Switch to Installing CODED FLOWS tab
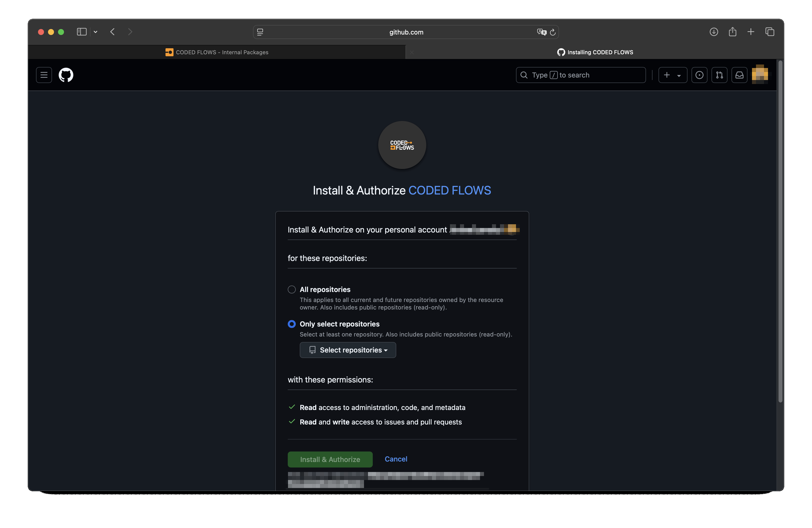The height and width of the screenshot is (528, 812). coord(595,52)
